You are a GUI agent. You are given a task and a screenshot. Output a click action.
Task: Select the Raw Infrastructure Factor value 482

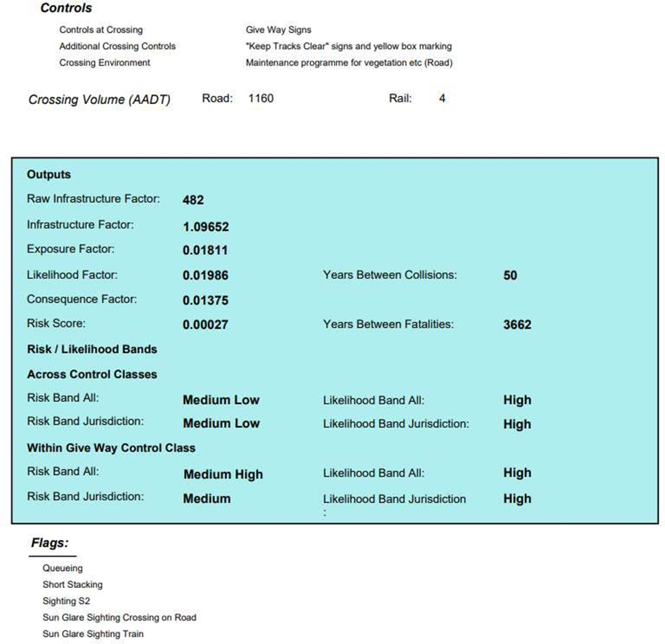(193, 200)
